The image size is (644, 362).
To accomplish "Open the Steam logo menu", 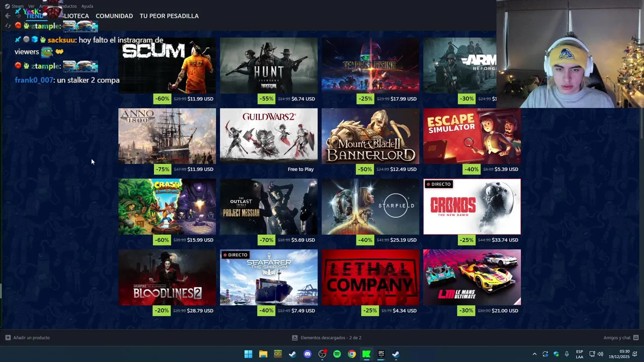I will click(7, 6).
